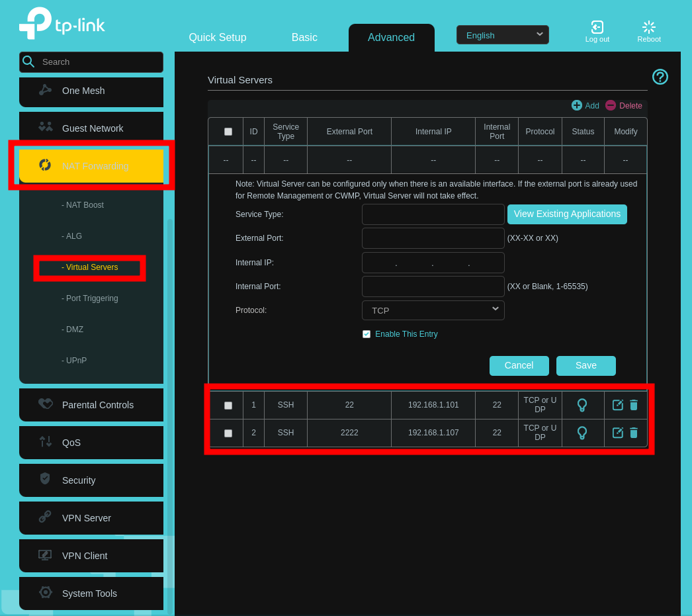Delete the 192.168.1.101 SSH entry via trash

(x=634, y=405)
